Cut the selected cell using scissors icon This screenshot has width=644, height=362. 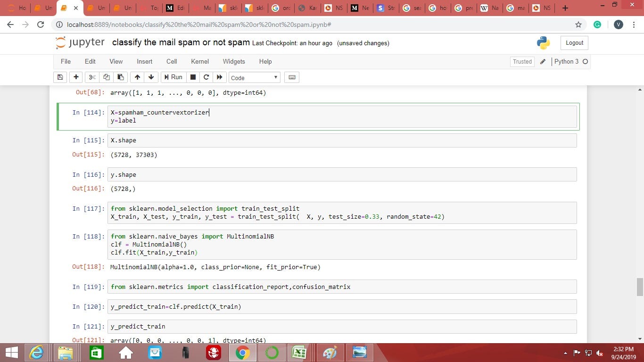(91, 77)
